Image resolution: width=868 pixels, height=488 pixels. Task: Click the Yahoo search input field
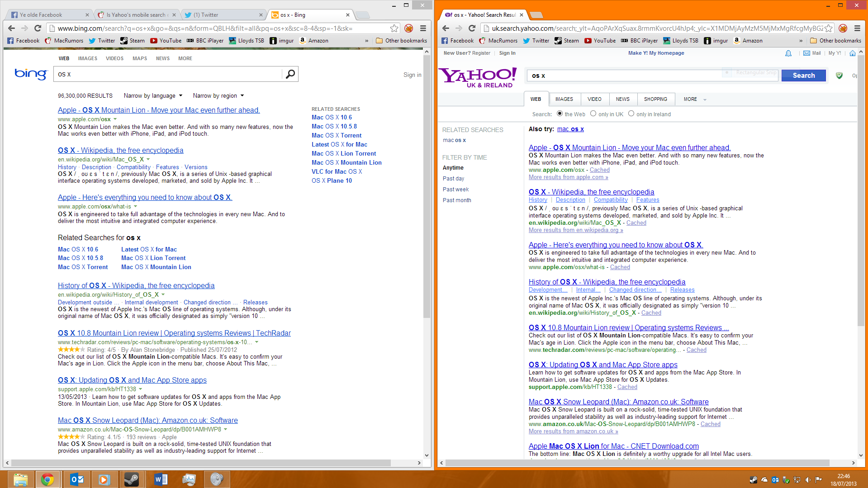pos(652,76)
